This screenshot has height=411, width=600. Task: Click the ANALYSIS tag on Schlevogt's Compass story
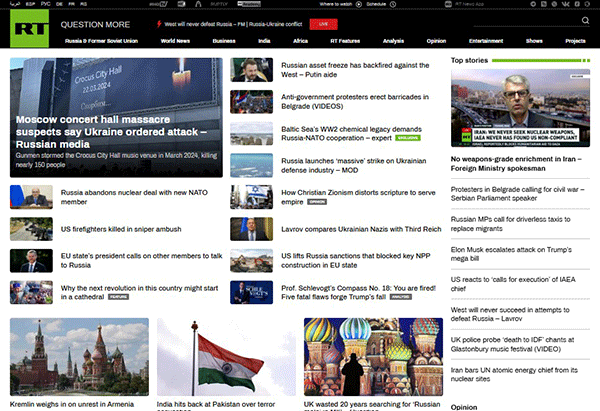point(401,297)
